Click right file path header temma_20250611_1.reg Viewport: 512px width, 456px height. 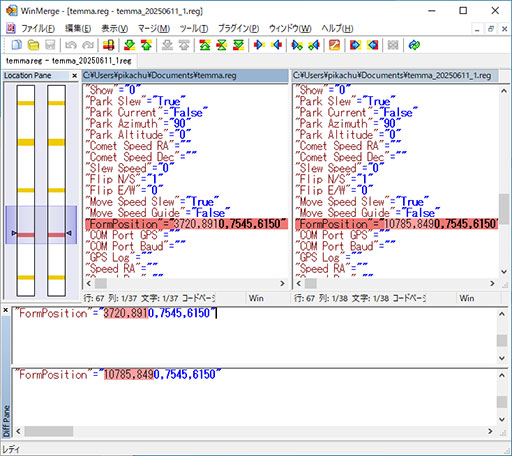tap(395, 76)
